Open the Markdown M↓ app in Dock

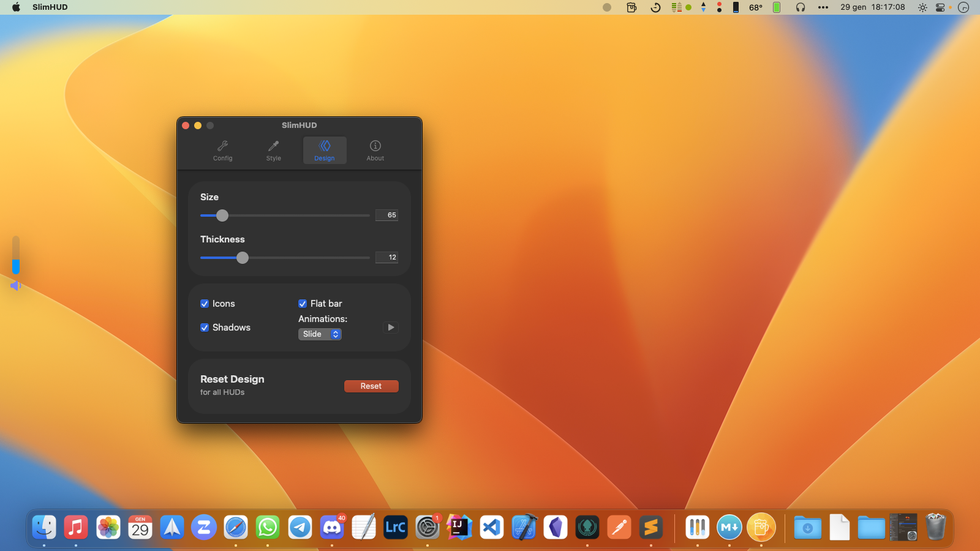tap(729, 527)
